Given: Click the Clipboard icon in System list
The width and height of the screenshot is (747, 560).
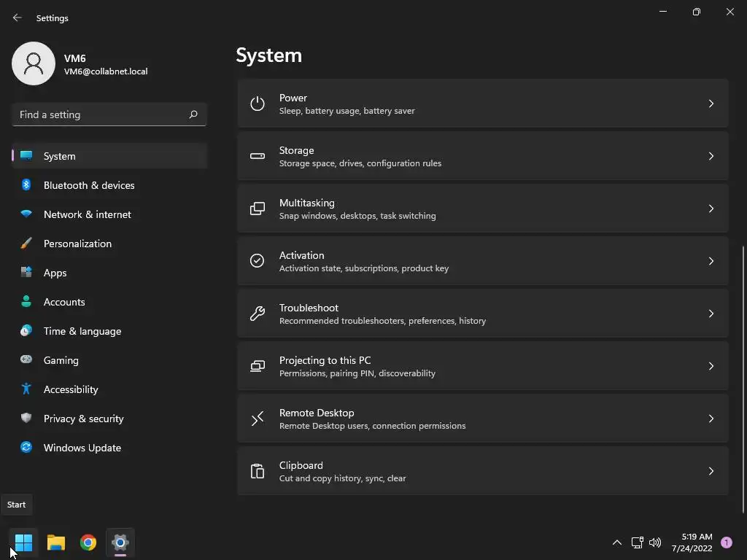Looking at the screenshot, I should pyautogui.click(x=258, y=471).
